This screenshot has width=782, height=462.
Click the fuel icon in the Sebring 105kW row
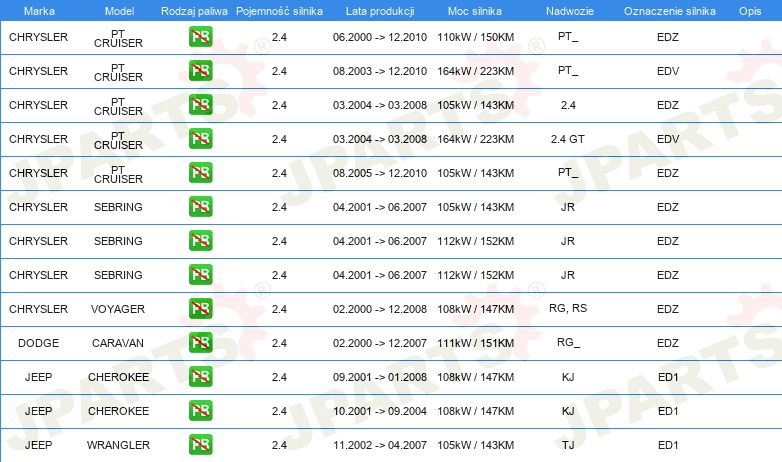(x=200, y=207)
